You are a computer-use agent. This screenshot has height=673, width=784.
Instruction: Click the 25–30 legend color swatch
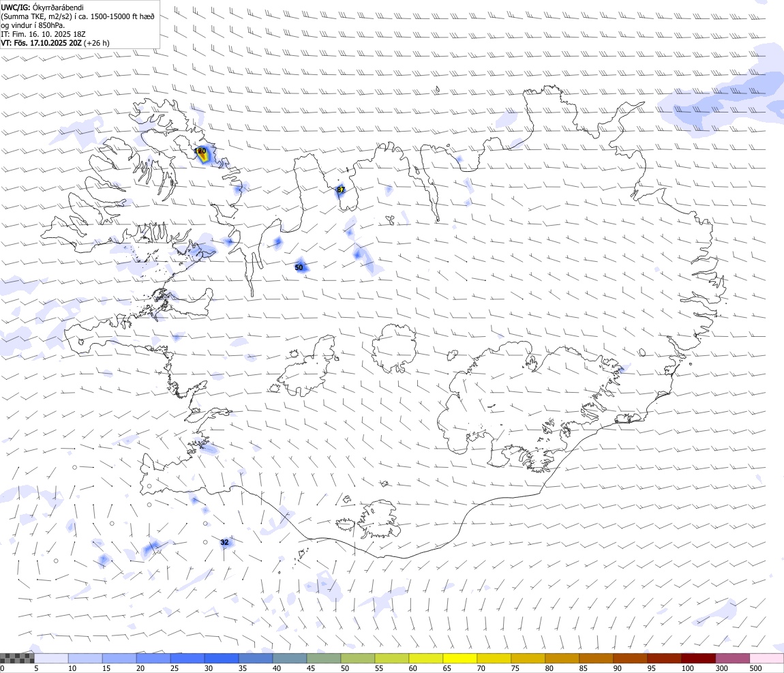click(x=187, y=658)
